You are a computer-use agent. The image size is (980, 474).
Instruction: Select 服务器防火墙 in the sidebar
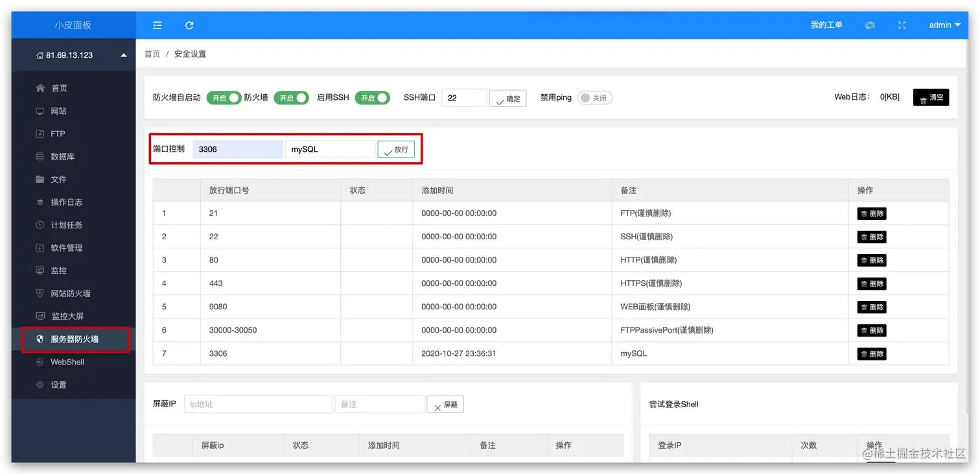pos(73,339)
